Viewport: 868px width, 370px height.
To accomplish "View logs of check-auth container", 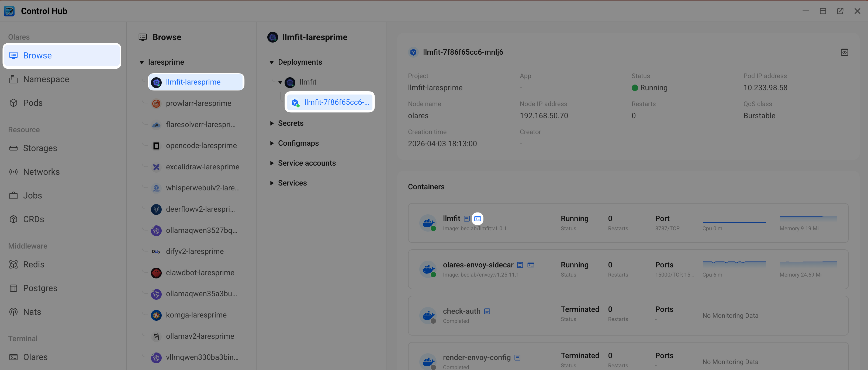I will (487, 311).
